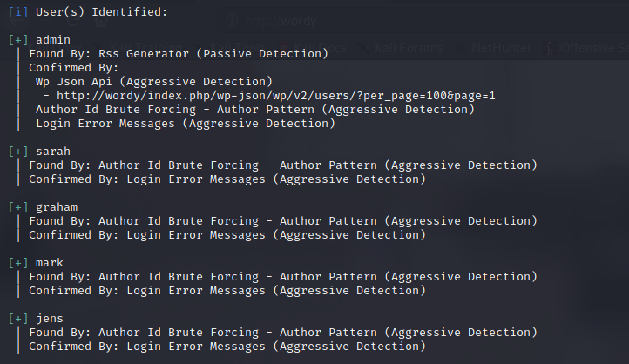Screen dimensions: 629x364
Task: Click the Kali Forums bookmark icon
Action: click(364, 48)
